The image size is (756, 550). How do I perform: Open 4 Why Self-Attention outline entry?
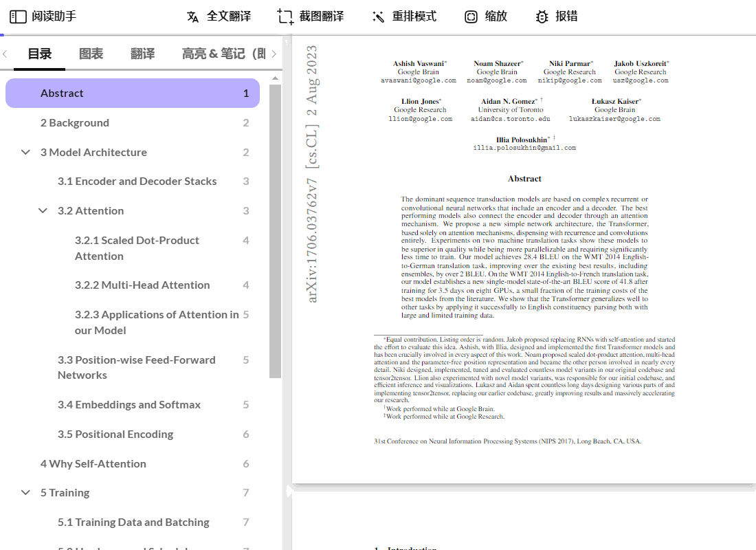point(93,463)
